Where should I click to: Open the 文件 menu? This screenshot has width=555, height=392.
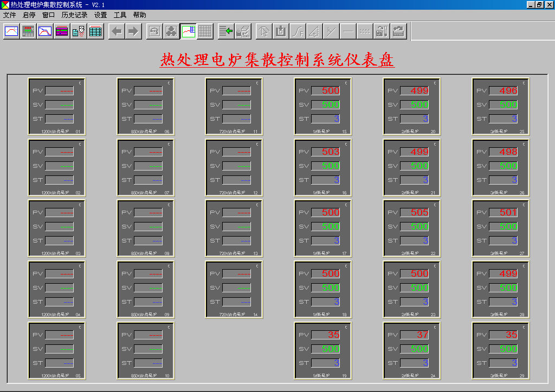pyautogui.click(x=10, y=15)
